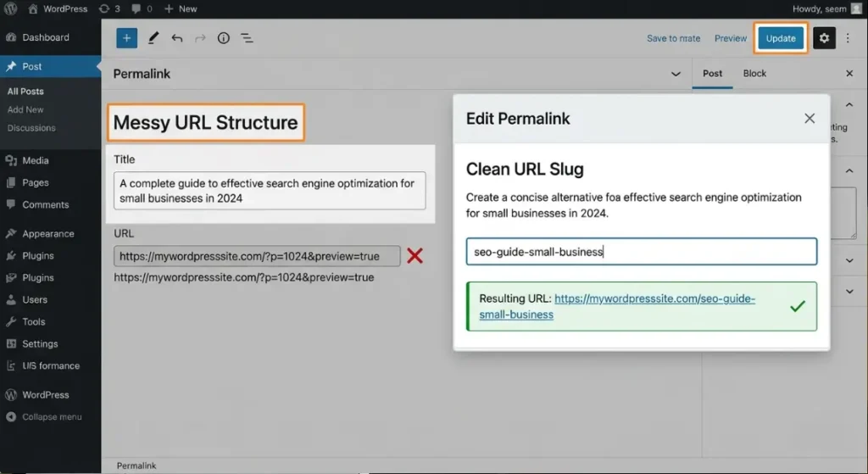Expand fourth sidebar section chevron
Viewport: 868px width, 474px height.
click(x=849, y=291)
